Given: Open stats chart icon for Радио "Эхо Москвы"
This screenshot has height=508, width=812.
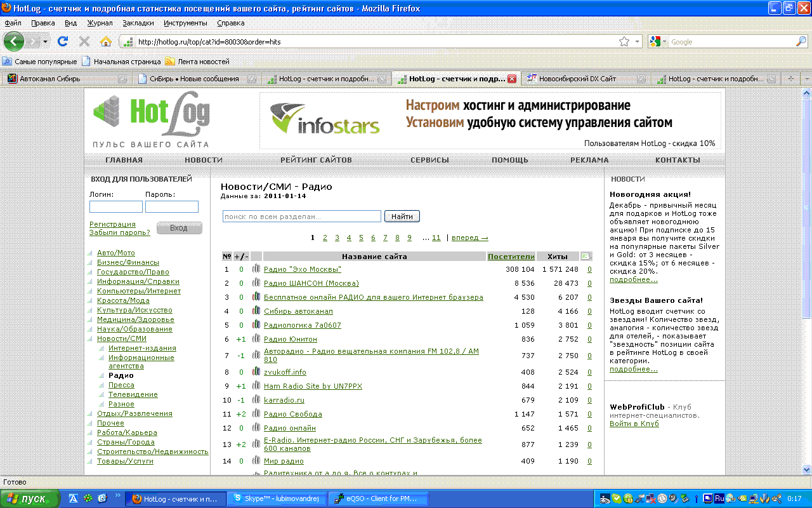Looking at the screenshot, I should (x=256, y=269).
